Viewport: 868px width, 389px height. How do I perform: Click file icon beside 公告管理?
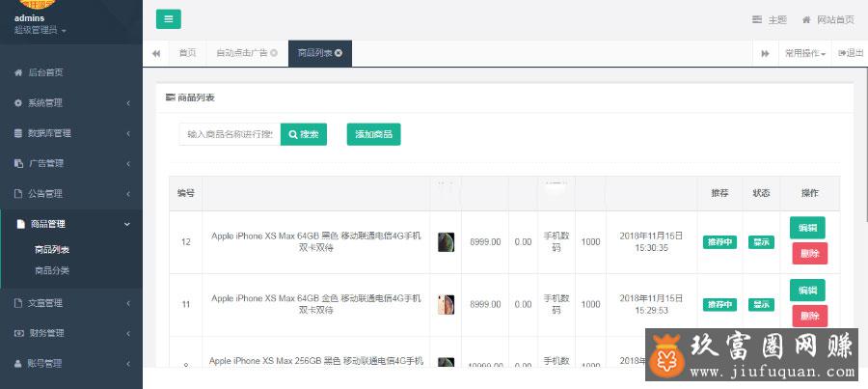click(18, 194)
